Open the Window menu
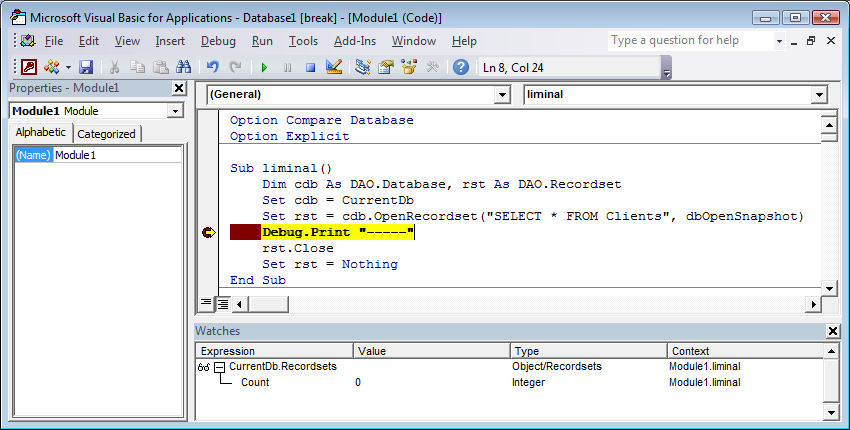The image size is (850, 430). point(414,41)
